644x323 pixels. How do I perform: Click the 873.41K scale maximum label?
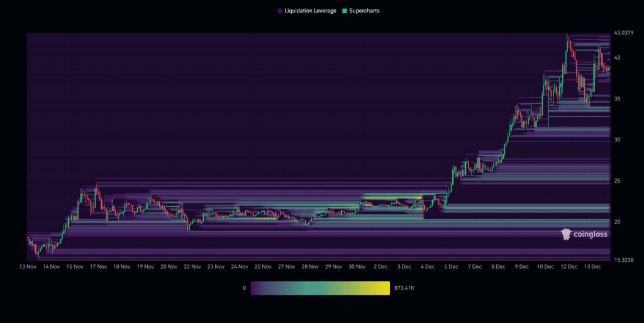(404, 288)
